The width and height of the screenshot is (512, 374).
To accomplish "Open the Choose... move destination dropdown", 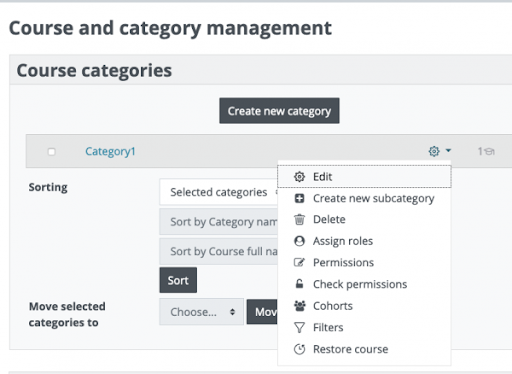I will 201,312.
